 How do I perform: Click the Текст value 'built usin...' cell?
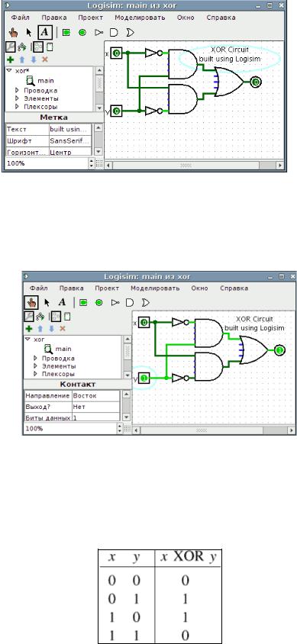69,129
